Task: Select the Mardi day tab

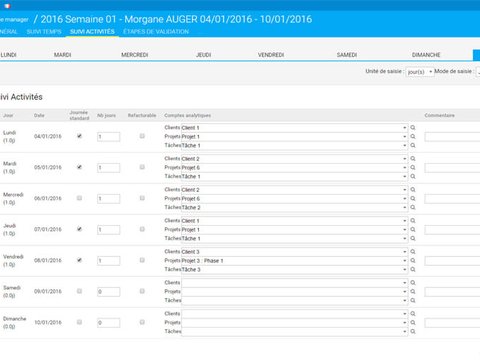Action: coord(63,55)
